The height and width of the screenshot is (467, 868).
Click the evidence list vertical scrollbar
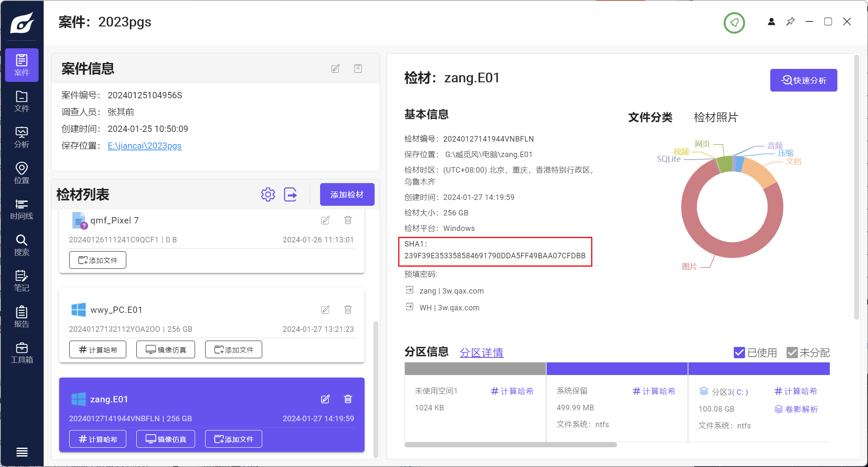[376, 389]
